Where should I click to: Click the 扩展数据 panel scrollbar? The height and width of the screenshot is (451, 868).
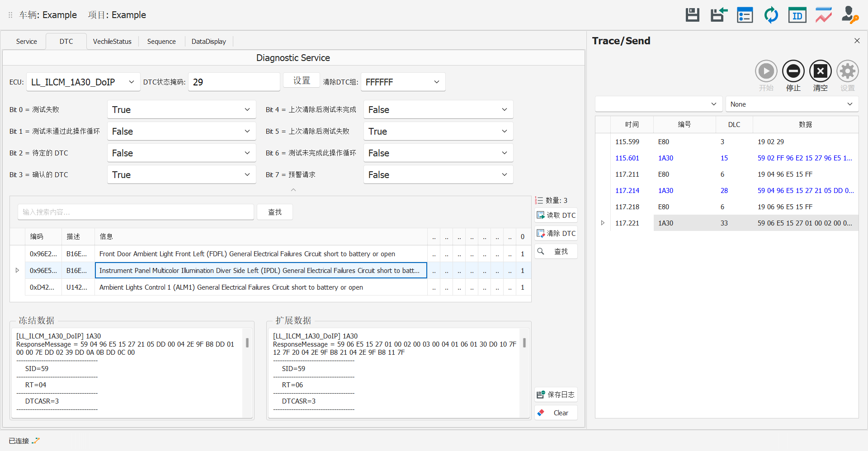[524, 343]
